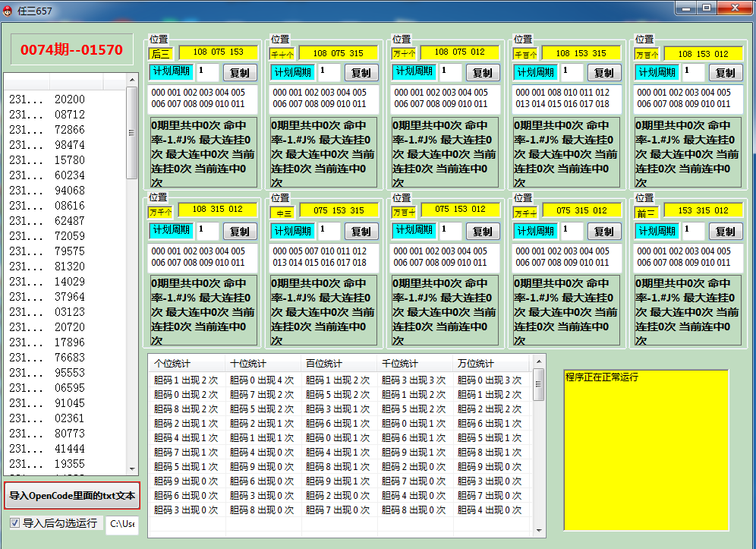Click 复制 in the 前三 panel
The image size is (756, 549).
click(726, 232)
